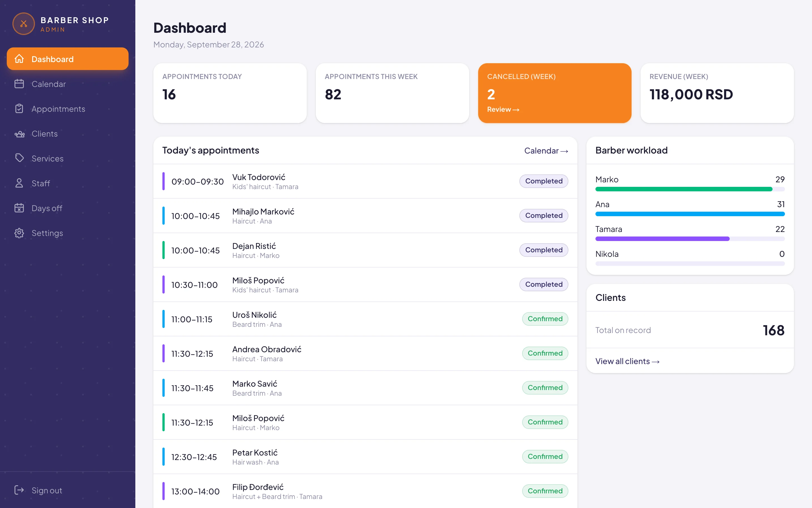
Task: Click the Barber Shop scissors logo
Action: [23, 24]
